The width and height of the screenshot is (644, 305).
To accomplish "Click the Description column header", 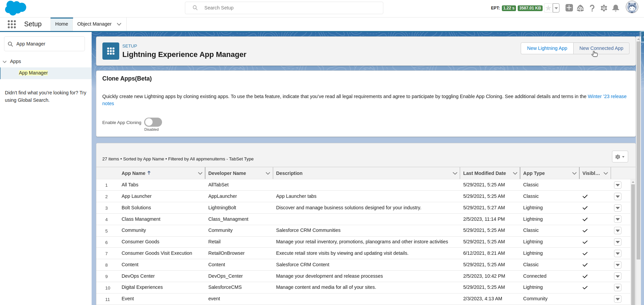I will [x=289, y=173].
